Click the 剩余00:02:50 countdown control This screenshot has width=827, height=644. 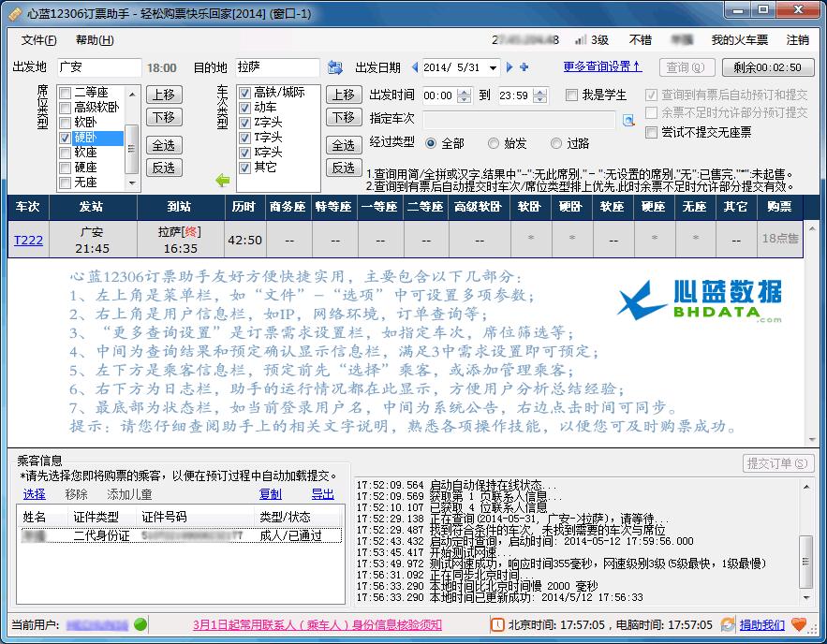pyautogui.click(x=766, y=68)
